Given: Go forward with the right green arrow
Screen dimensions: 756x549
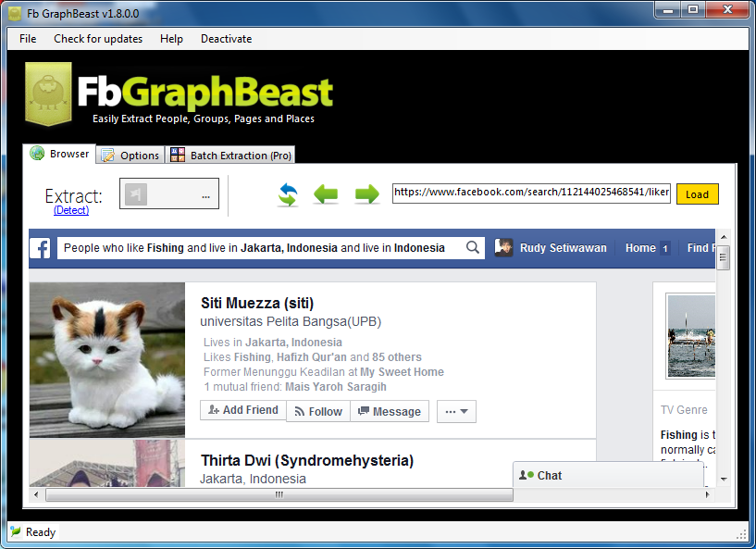Looking at the screenshot, I should [367, 194].
